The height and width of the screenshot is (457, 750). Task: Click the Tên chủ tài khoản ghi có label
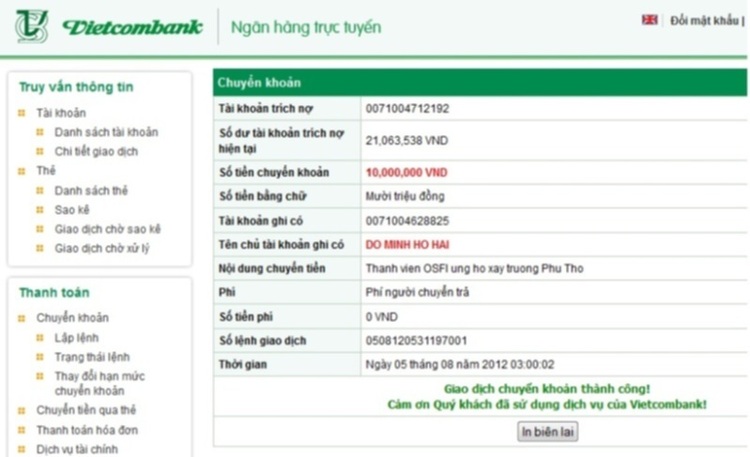click(281, 245)
